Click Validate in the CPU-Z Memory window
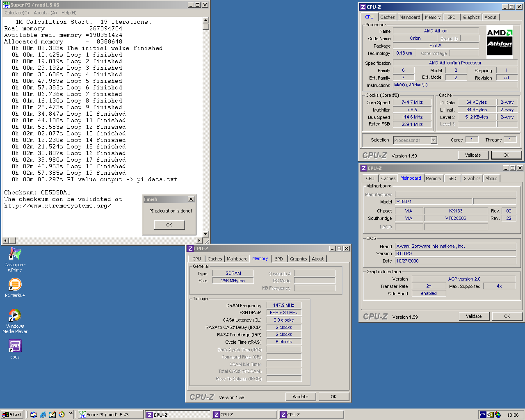Screen dimensions: 525x420 300,397
